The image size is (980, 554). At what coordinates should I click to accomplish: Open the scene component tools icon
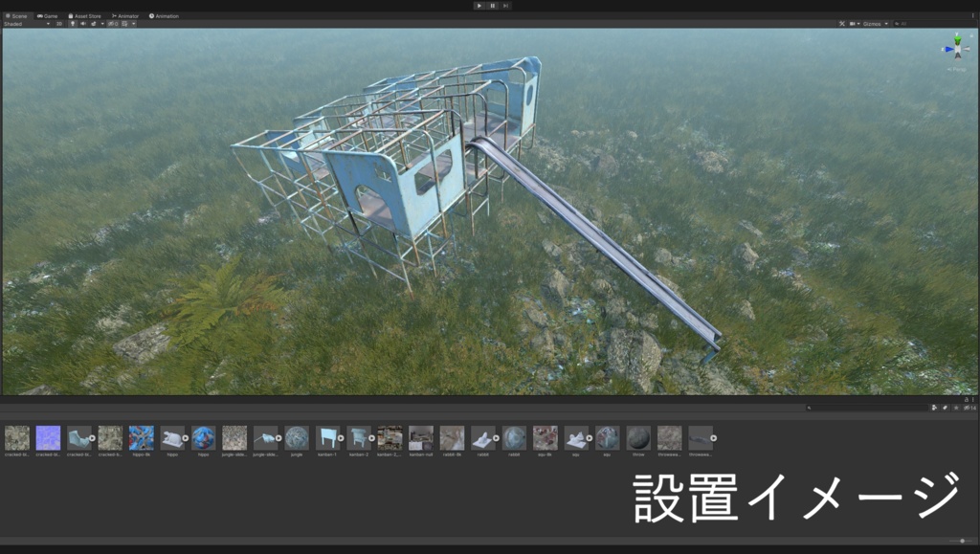[842, 24]
